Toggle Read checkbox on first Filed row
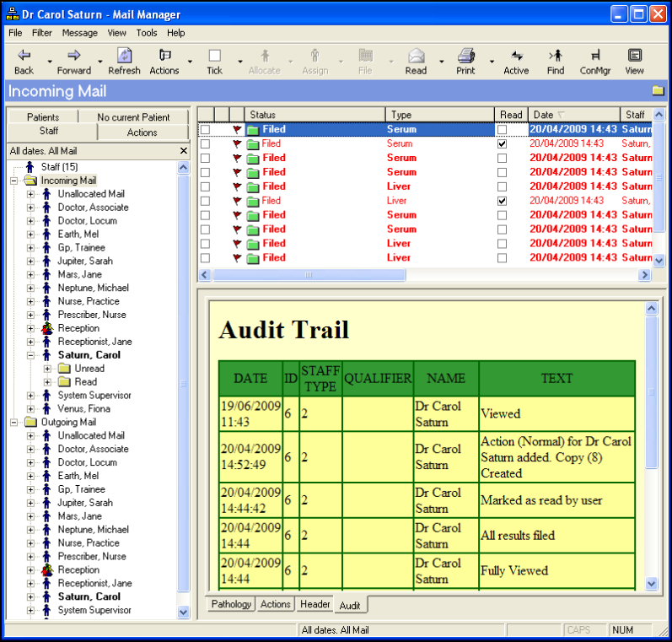 point(503,130)
